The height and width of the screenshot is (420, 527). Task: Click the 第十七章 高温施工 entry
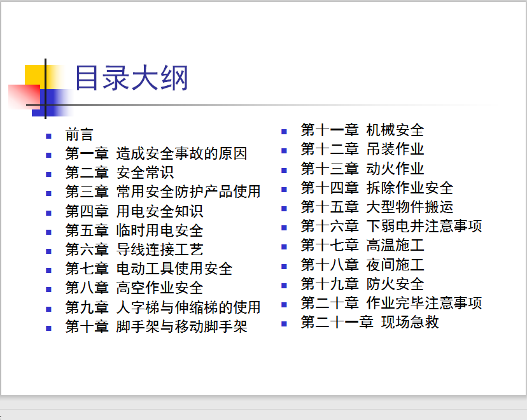[362, 245]
